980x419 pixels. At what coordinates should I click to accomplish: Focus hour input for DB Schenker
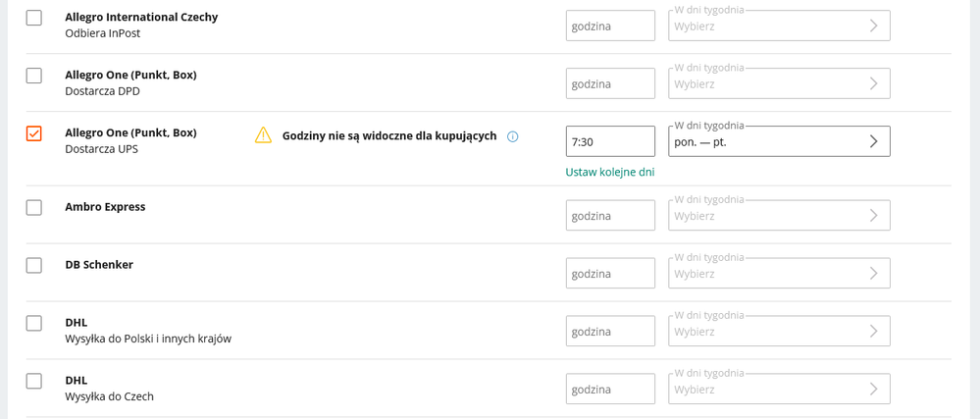coord(610,274)
